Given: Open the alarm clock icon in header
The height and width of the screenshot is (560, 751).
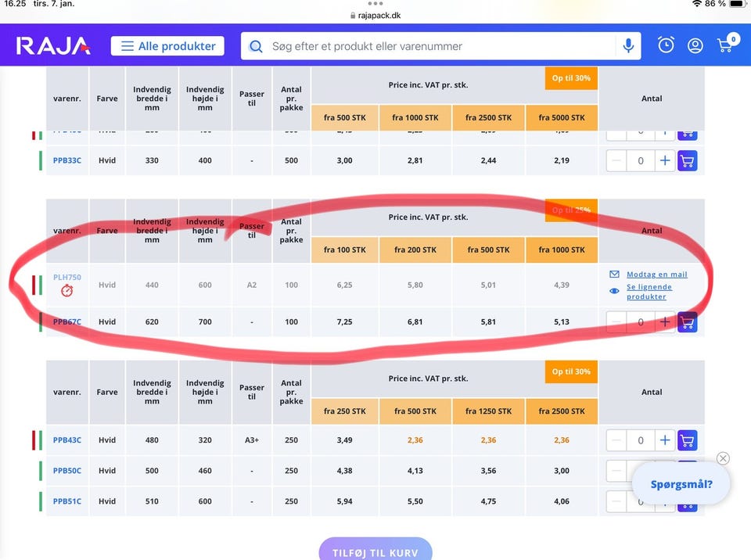Looking at the screenshot, I should [x=666, y=45].
